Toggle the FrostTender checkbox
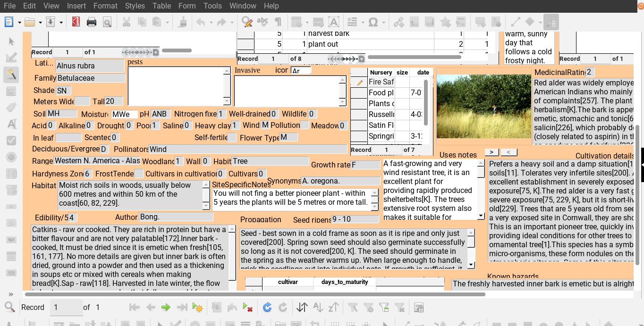This screenshot has width=644, height=326. pyautogui.click(x=138, y=174)
